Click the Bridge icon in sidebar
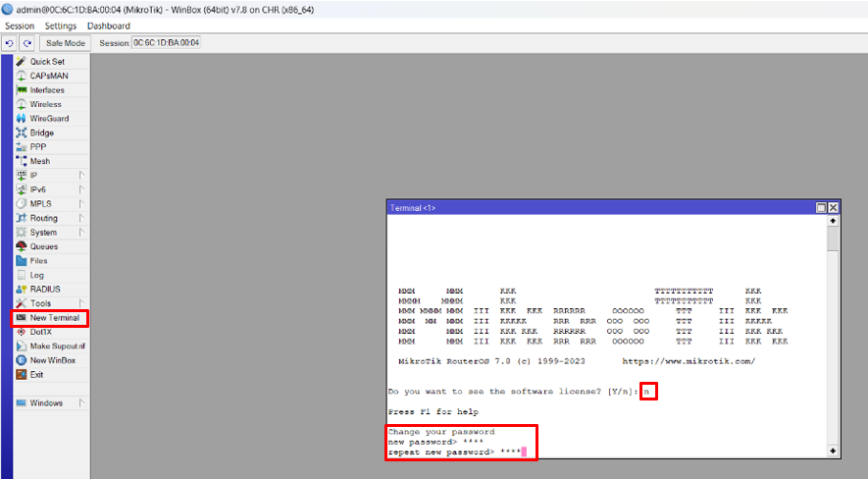Image resolution: width=868 pixels, height=479 pixels. tap(22, 133)
